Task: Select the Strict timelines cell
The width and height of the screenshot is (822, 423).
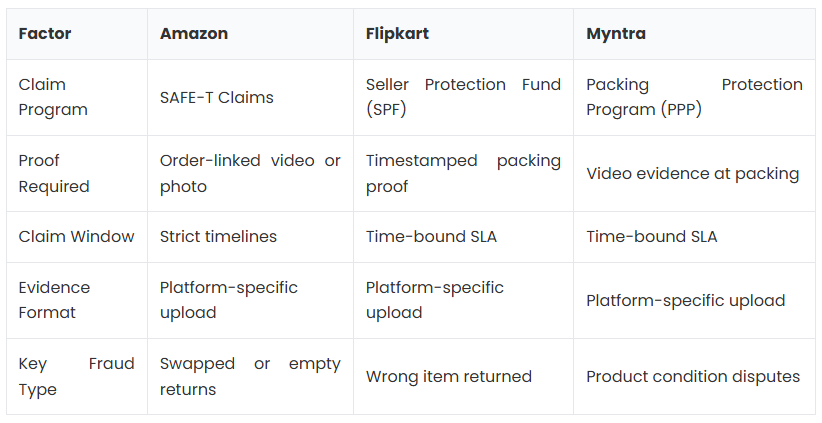Action: point(250,237)
